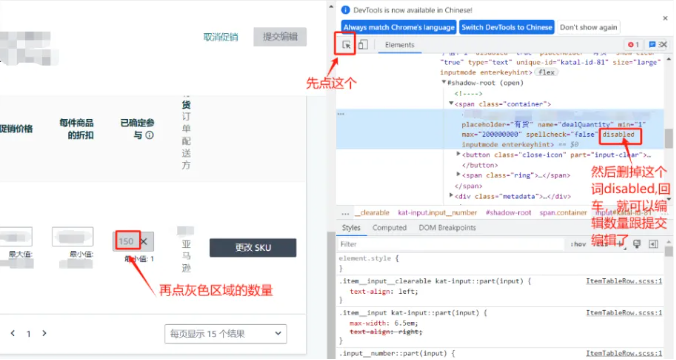The height and width of the screenshot is (360, 676).
Task: Click Switch DevTools to Chinese button
Action: coord(507,27)
